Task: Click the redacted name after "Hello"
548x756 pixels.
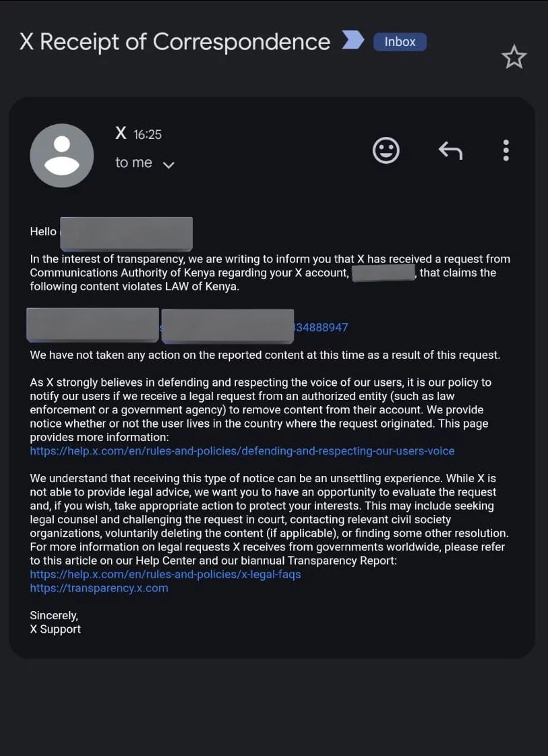Action: pyautogui.click(x=126, y=233)
